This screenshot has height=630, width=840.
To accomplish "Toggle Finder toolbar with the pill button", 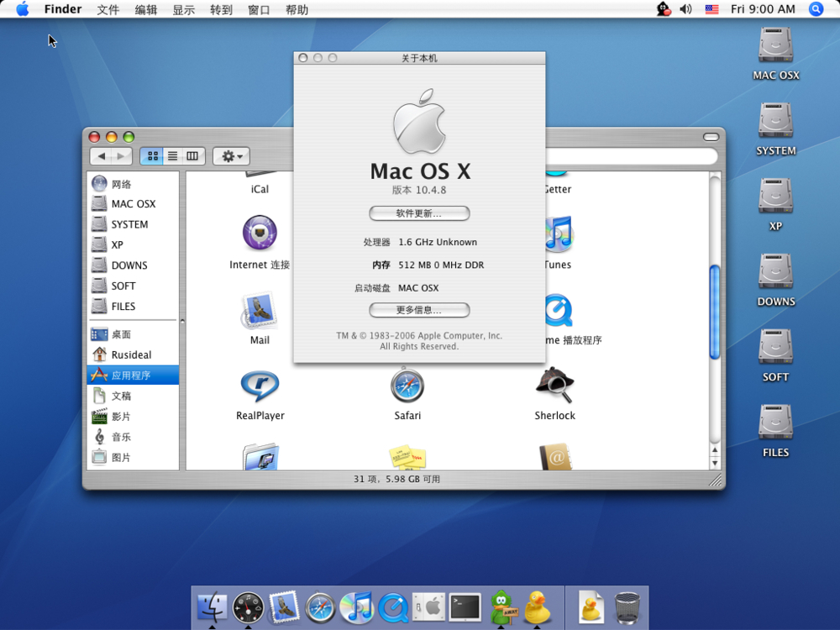I will click(711, 137).
